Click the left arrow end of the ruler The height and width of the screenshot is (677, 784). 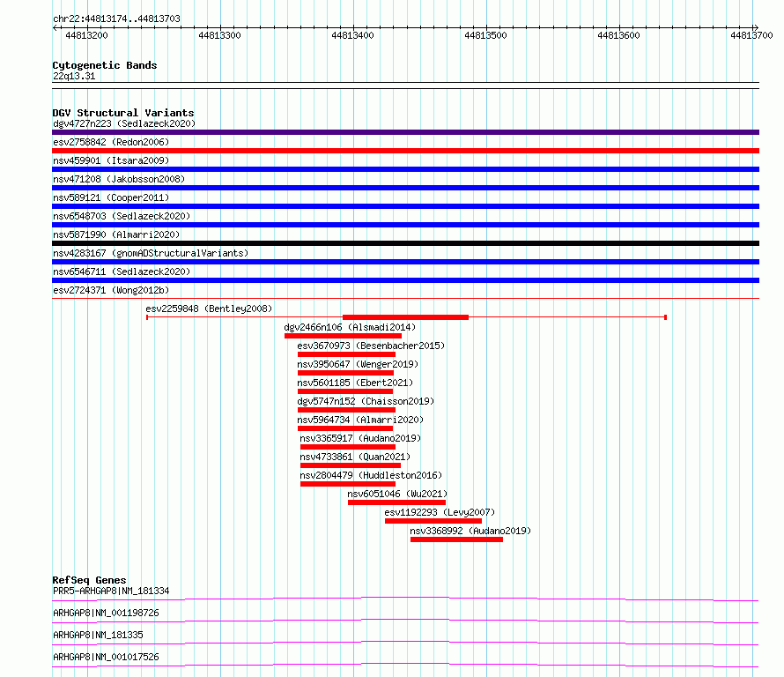click(x=55, y=28)
